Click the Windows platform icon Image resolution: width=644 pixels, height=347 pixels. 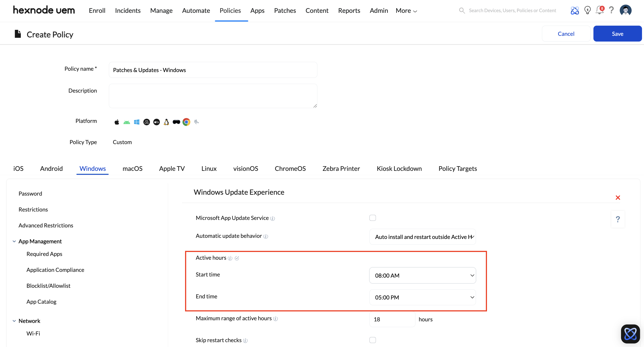click(x=136, y=122)
